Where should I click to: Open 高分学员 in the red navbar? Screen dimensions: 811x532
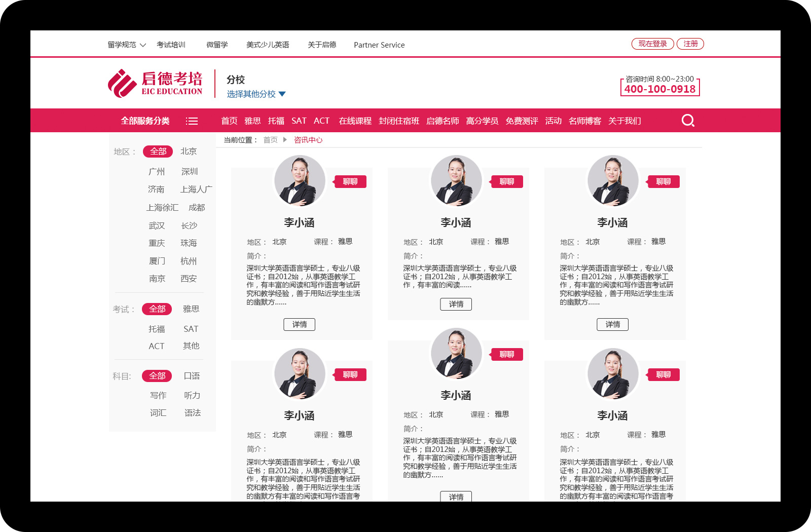[482, 121]
